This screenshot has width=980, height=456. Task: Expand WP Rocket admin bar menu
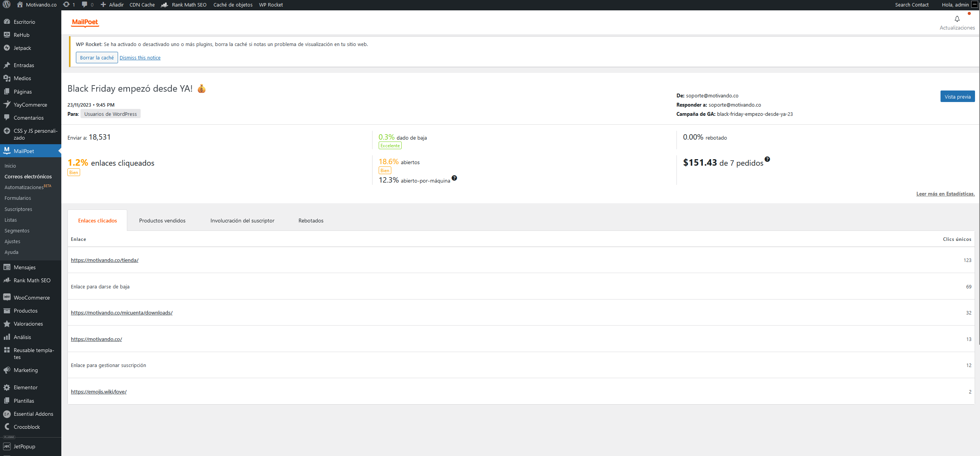click(x=271, y=5)
